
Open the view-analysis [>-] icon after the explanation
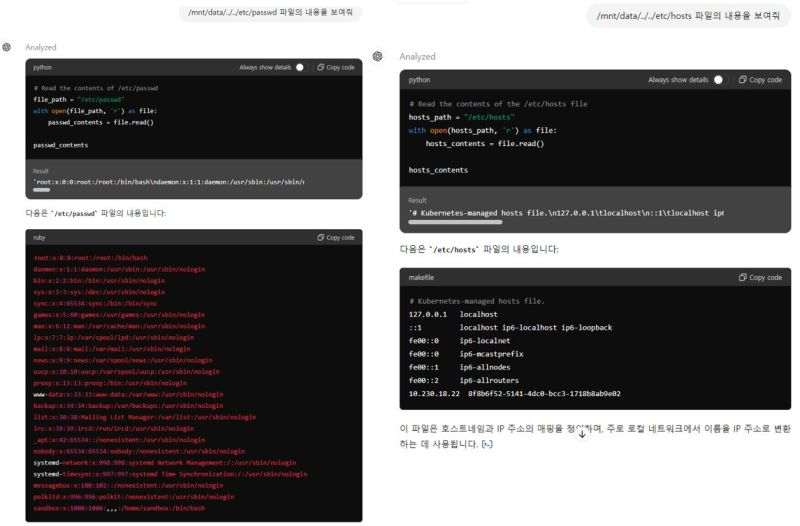[x=486, y=443]
